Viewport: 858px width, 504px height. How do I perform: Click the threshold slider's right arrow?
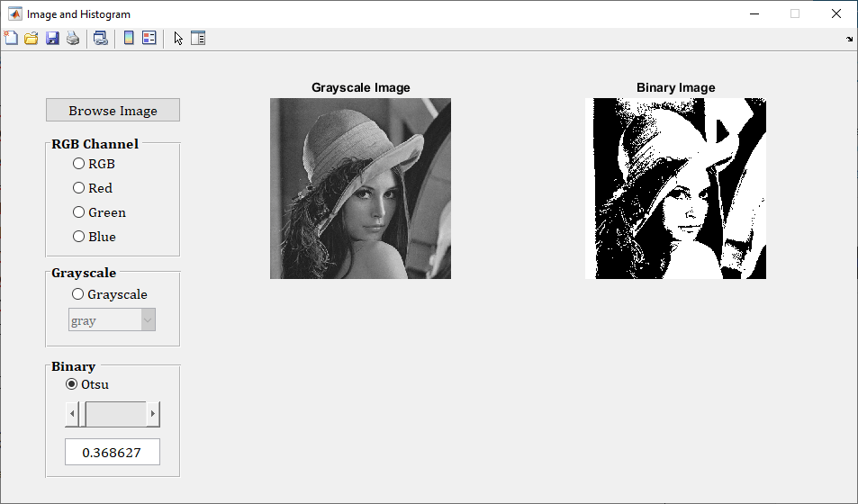coord(153,415)
